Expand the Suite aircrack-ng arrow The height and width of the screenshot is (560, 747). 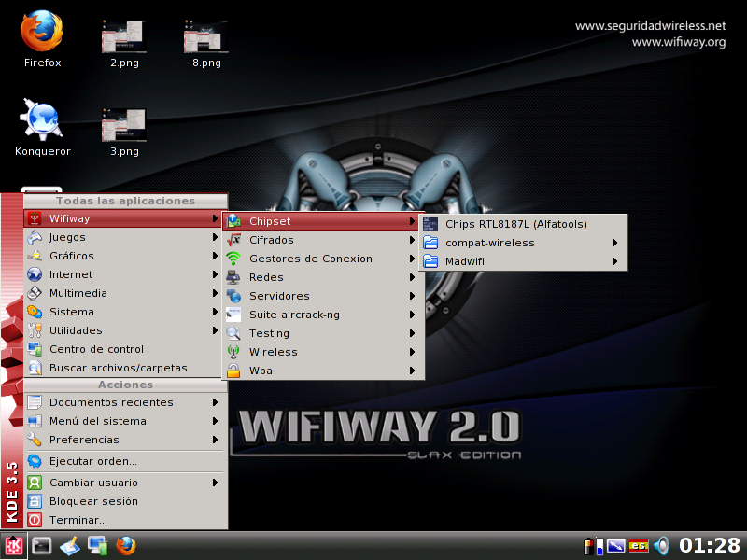point(412,315)
